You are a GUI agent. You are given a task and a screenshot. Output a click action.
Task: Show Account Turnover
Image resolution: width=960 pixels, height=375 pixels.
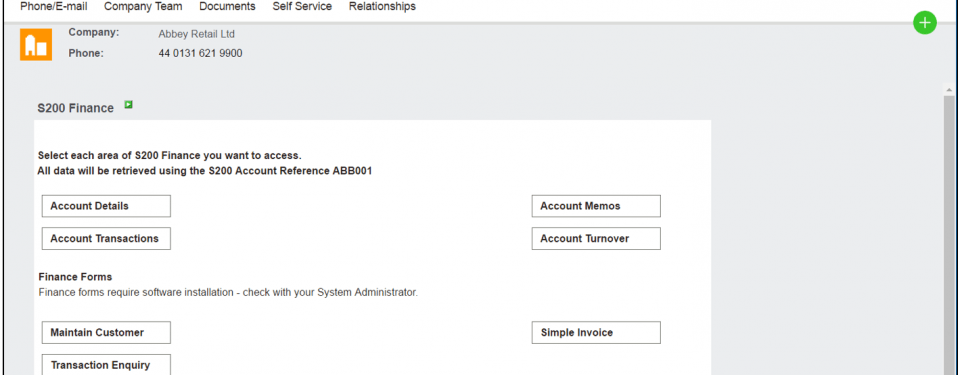596,238
